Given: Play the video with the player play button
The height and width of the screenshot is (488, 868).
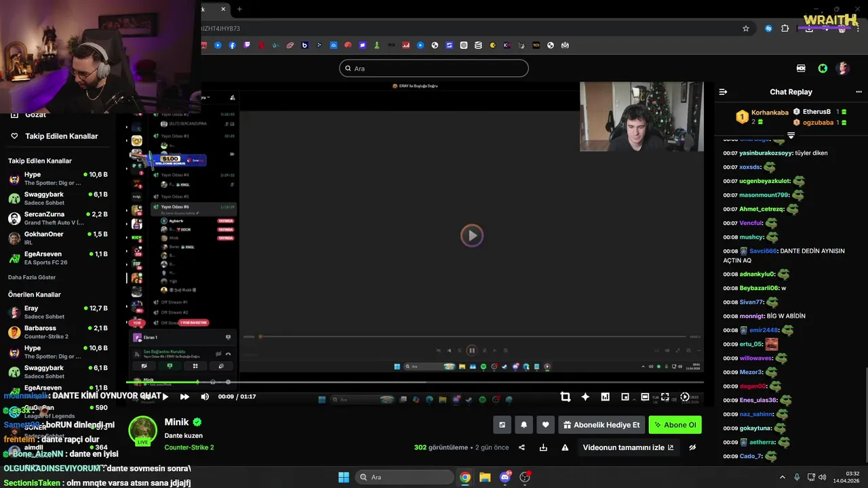Looking at the screenshot, I should click(165, 396).
